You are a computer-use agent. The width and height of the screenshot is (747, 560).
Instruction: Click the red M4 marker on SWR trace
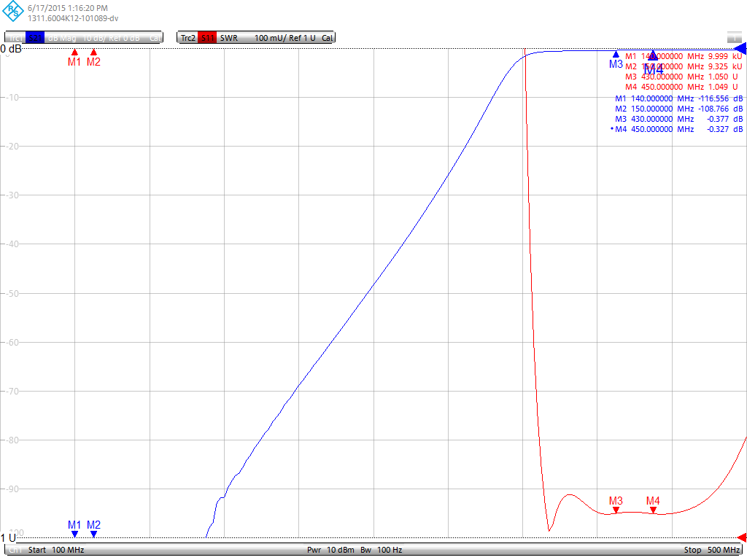point(653,505)
